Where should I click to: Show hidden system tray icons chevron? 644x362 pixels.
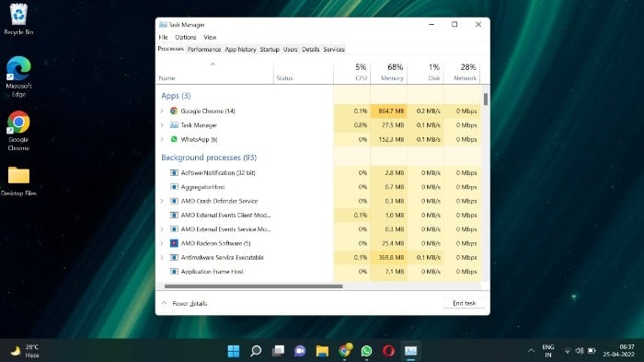[531, 351]
